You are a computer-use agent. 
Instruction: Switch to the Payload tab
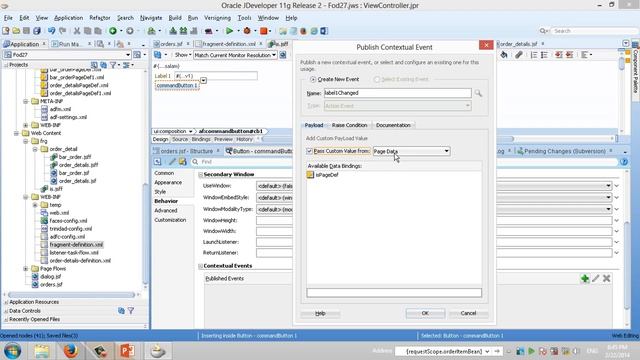point(313,125)
